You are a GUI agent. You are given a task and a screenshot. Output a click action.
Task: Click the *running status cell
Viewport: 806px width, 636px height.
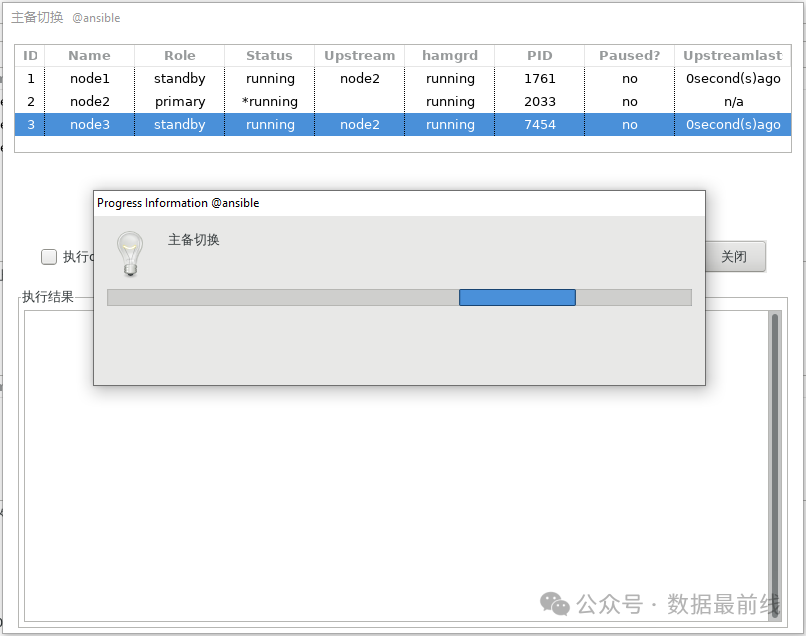(x=269, y=101)
